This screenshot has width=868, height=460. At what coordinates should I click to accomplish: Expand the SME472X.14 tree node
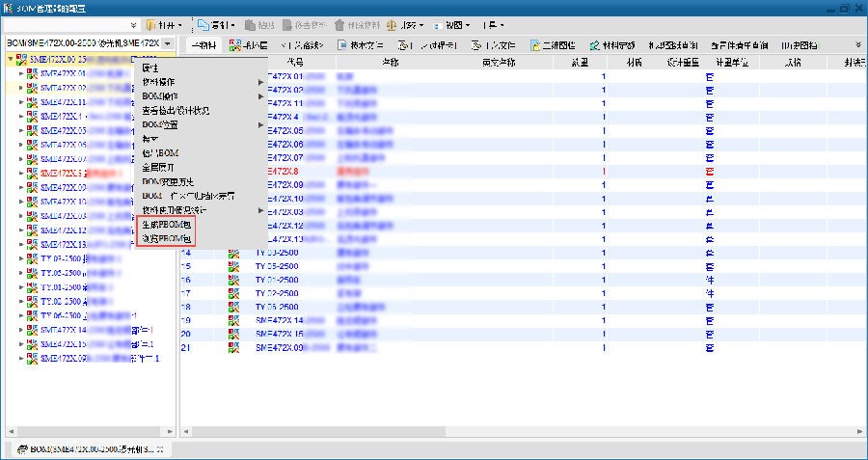tap(21, 330)
